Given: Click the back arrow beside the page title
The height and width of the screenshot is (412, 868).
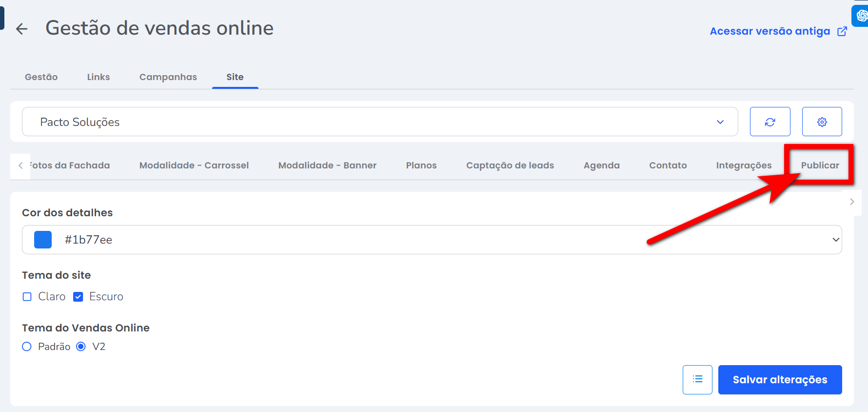Looking at the screenshot, I should click(21, 29).
